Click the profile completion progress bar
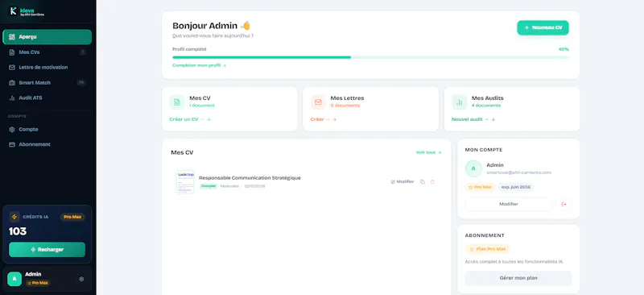Image resolution: width=644 pixels, height=295 pixels. point(371,57)
